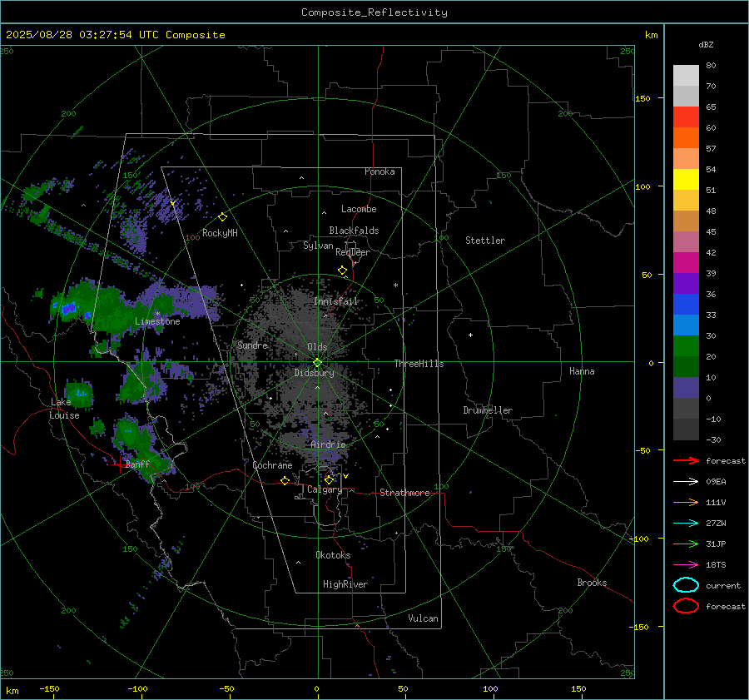Click the yellow diamond marker below RedDeer

pos(342,271)
